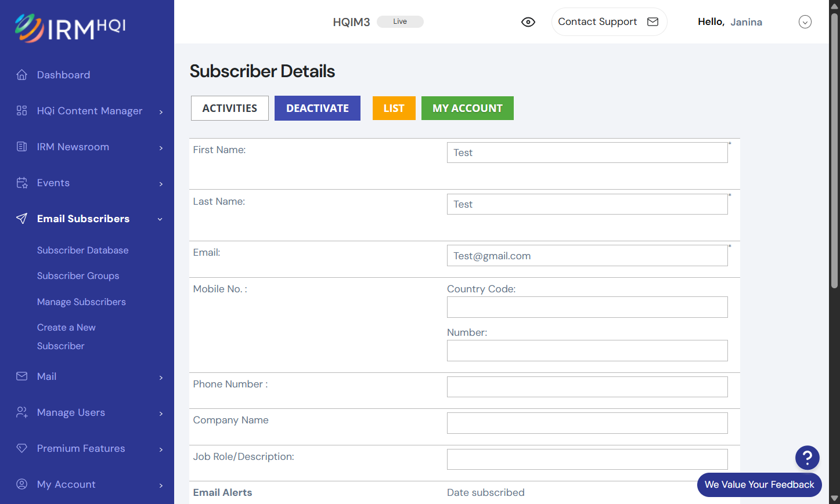The width and height of the screenshot is (840, 504).
Task: Click the HQi Content Manager grid icon
Action: point(22,111)
